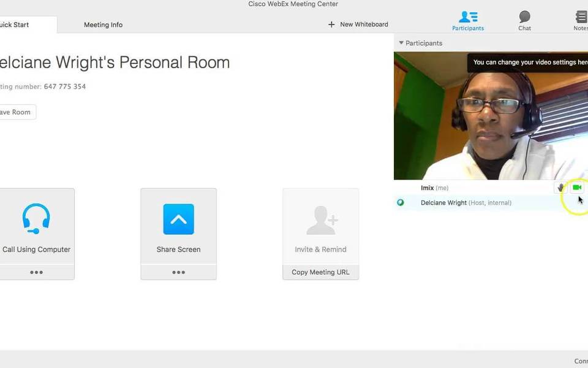The height and width of the screenshot is (368, 588).
Task: Click the Cisco WebEx Meeting Center title
Action: [x=293, y=4]
